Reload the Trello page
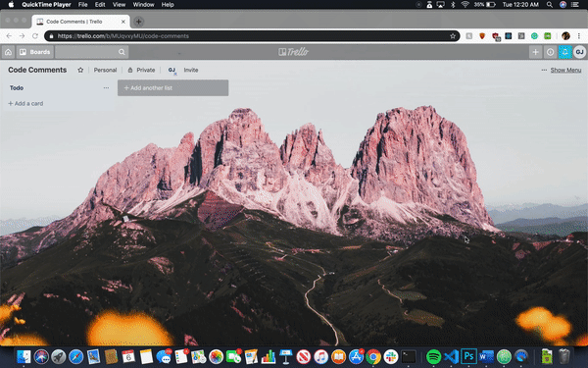 click(35, 36)
